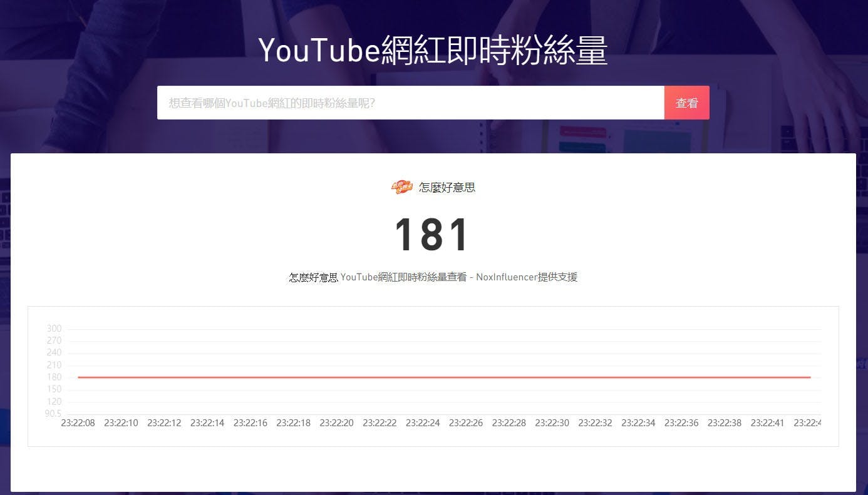Click the 23:22:32 time label
This screenshot has height=495, width=868.
pos(595,423)
